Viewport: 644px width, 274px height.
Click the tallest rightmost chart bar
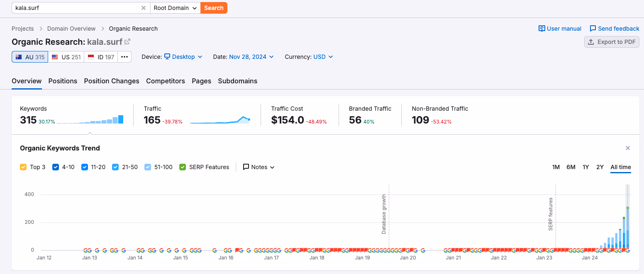point(628,228)
